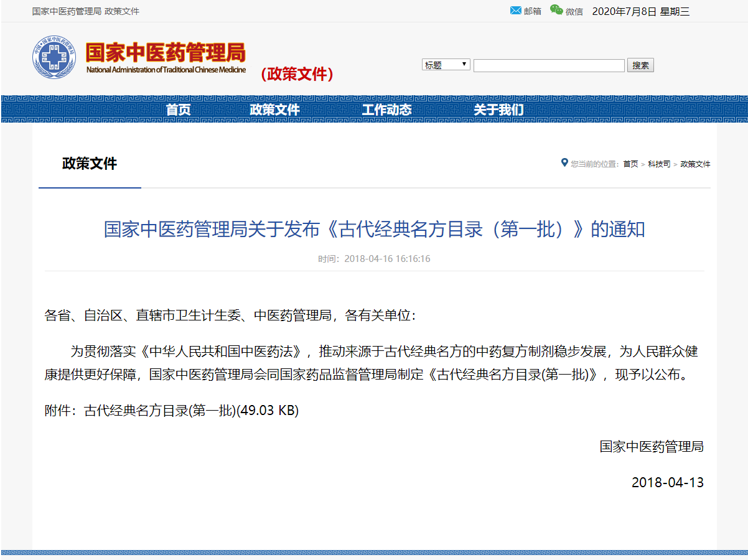Select 政策文件 in the blue navigation bar

pos(274,110)
